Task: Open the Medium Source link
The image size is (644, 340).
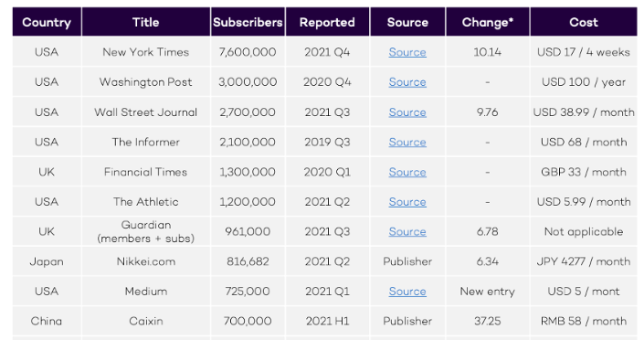Action: coord(407,292)
